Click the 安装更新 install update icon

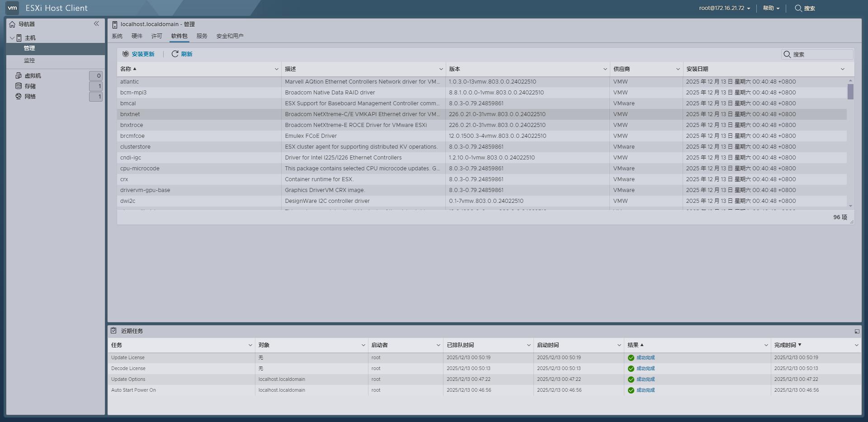(125, 54)
